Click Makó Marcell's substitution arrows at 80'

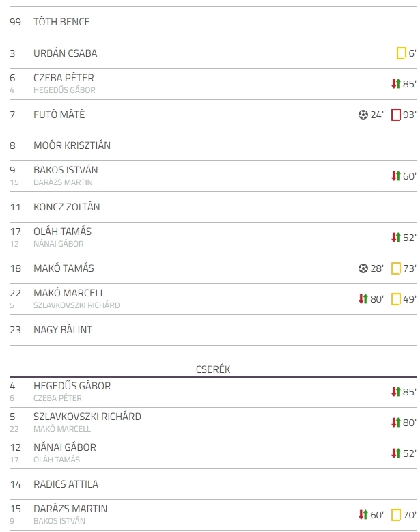[x=363, y=299]
